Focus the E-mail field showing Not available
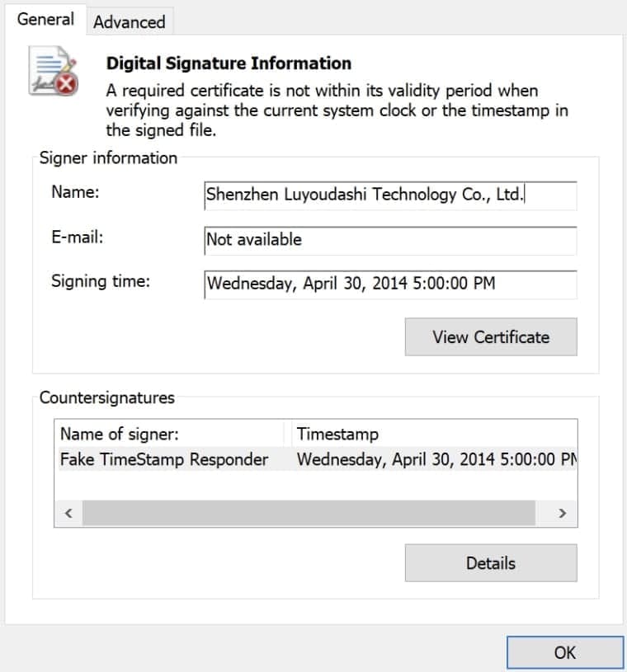 (x=389, y=240)
